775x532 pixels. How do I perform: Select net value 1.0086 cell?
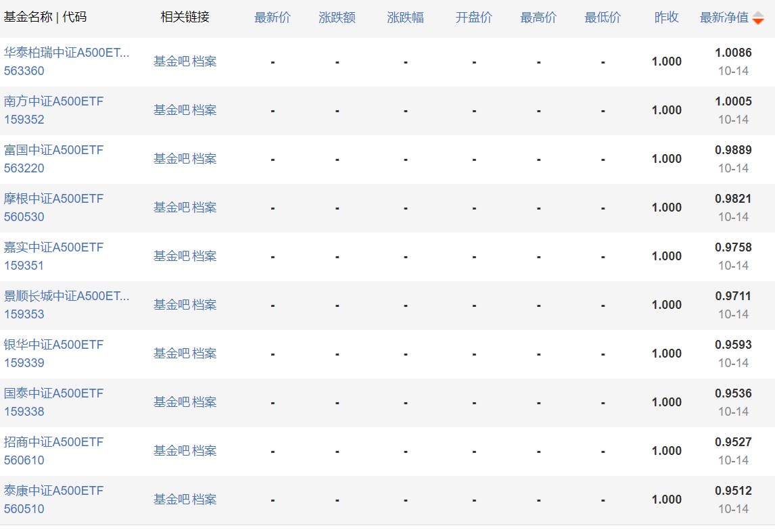tap(733, 52)
